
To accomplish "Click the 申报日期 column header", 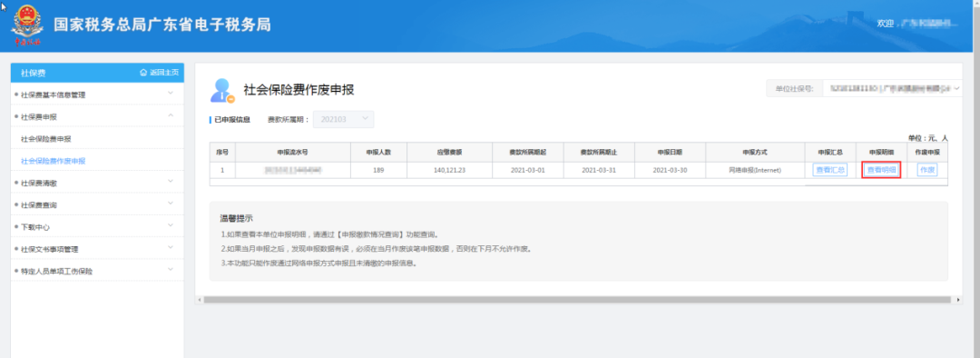I will 670,152.
